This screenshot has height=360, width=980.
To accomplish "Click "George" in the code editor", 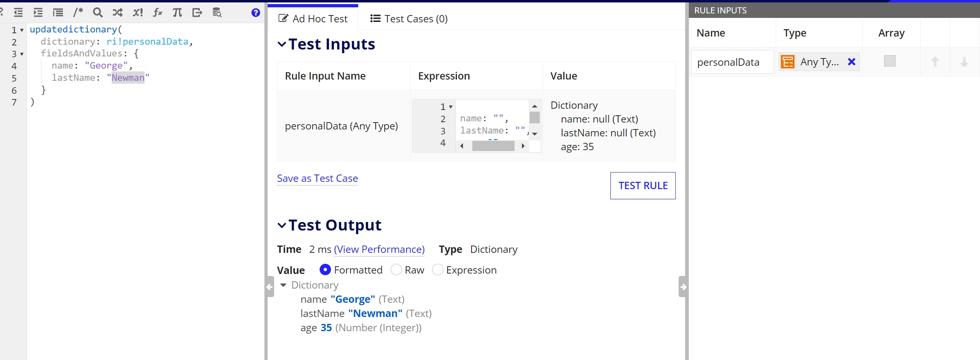I will [106, 65].
